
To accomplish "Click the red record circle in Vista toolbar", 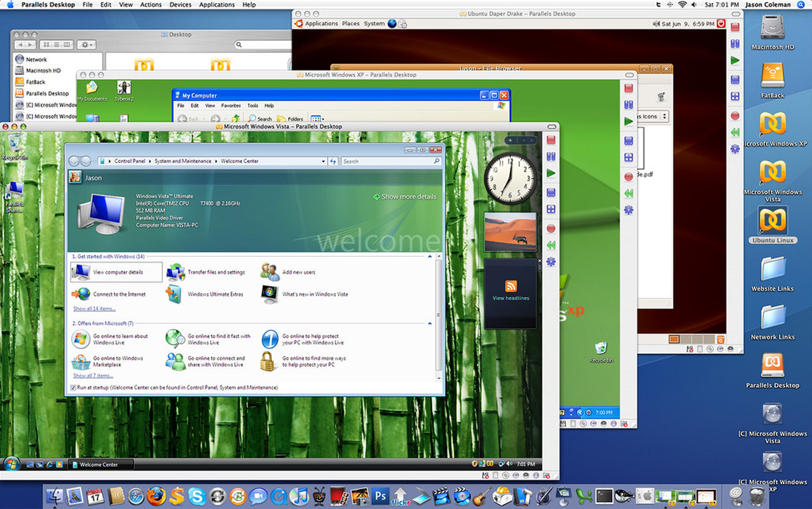I will tap(551, 228).
